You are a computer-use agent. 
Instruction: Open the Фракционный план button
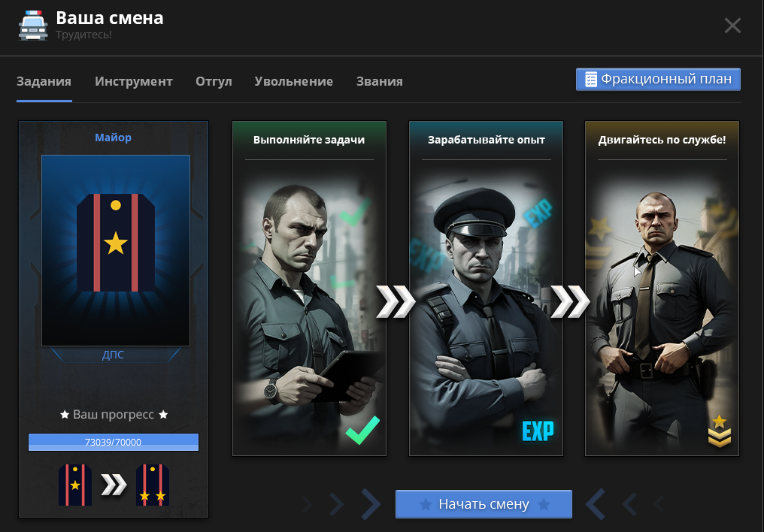coord(658,80)
